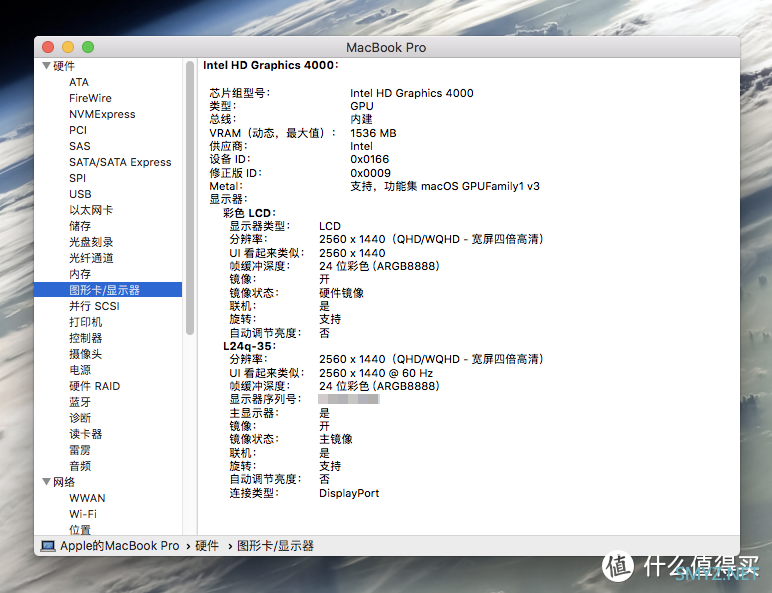Select SPI in the sidebar

pyautogui.click(x=77, y=178)
